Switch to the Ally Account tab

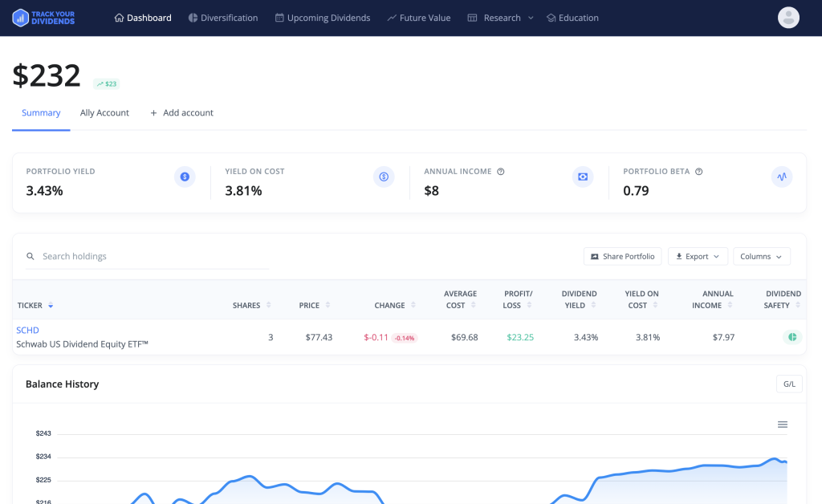pyautogui.click(x=104, y=112)
